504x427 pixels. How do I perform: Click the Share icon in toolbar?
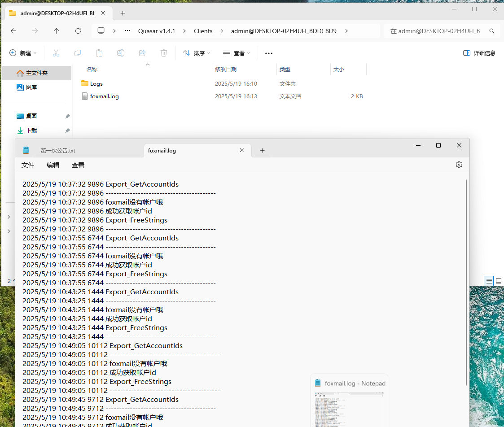pyautogui.click(x=142, y=53)
